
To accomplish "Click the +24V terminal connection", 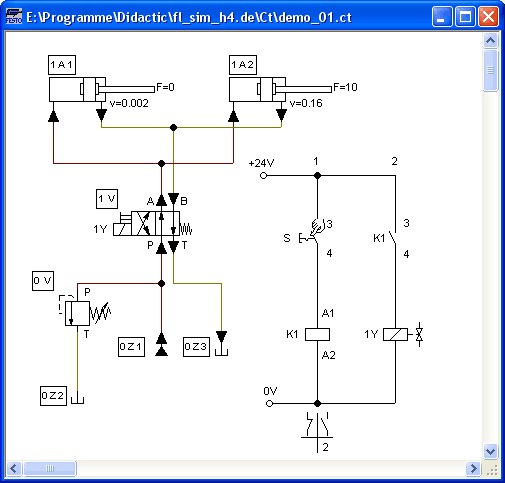I will click(263, 175).
